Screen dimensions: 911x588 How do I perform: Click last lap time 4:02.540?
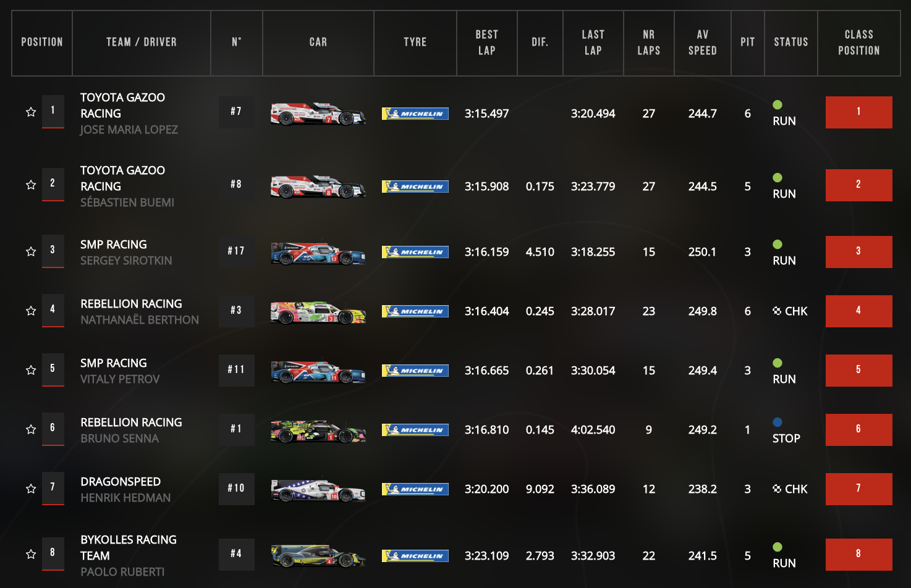pos(593,430)
